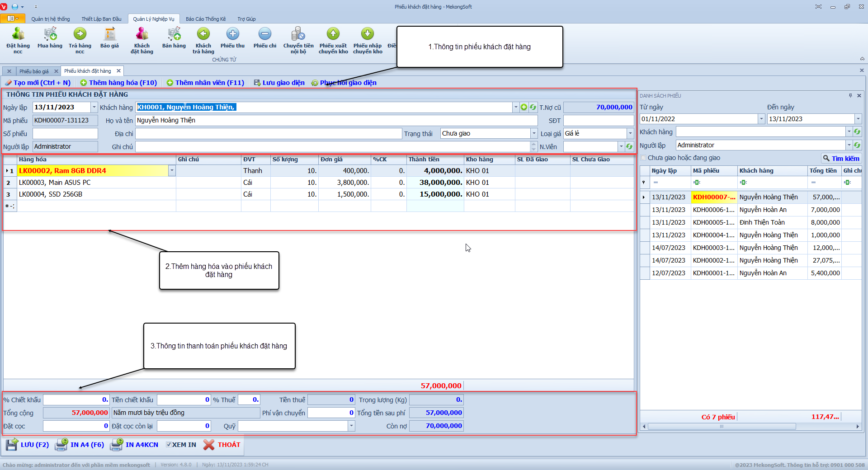Pin the Danh sách phiếu panel
The image size is (868, 470).
(850, 96)
